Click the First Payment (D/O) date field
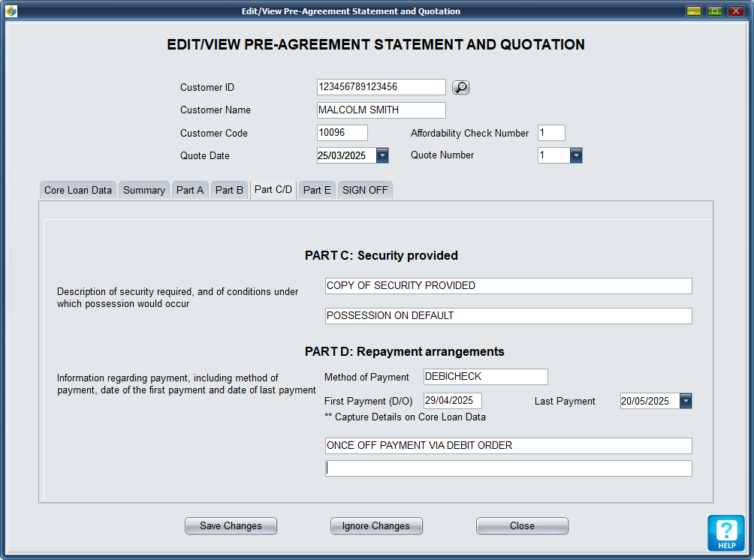The image size is (754, 560). point(452,401)
